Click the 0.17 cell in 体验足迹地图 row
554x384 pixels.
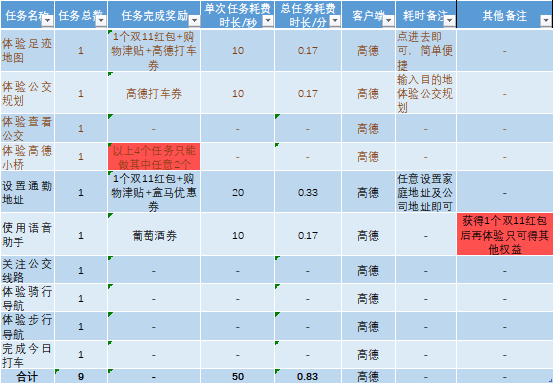(308, 51)
